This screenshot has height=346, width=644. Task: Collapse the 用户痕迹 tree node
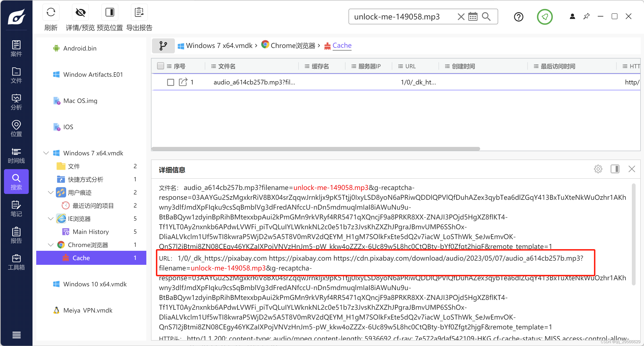51,192
